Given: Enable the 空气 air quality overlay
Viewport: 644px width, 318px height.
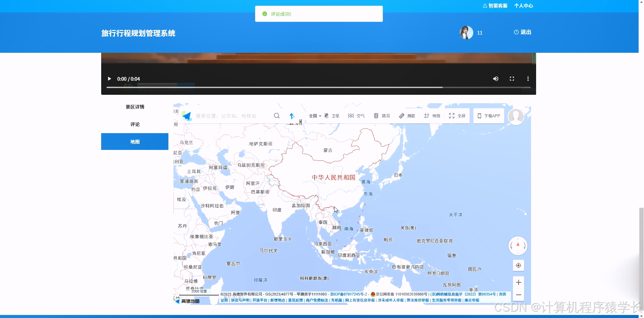Looking at the screenshot, I should (x=356, y=116).
